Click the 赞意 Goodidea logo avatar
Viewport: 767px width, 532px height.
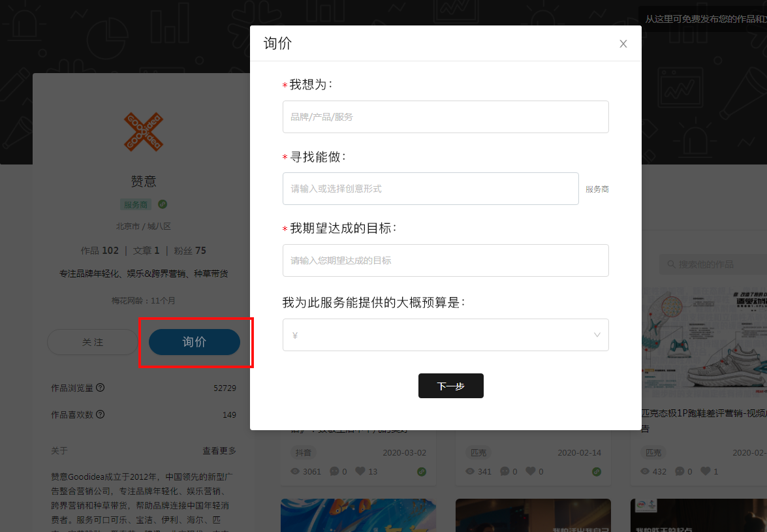[144, 131]
